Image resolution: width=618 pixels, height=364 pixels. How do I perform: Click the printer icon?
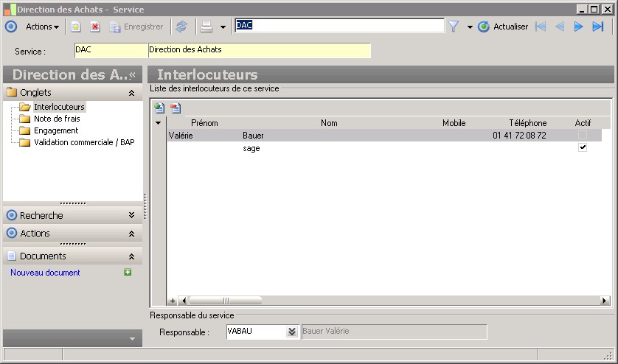click(206, 27)
